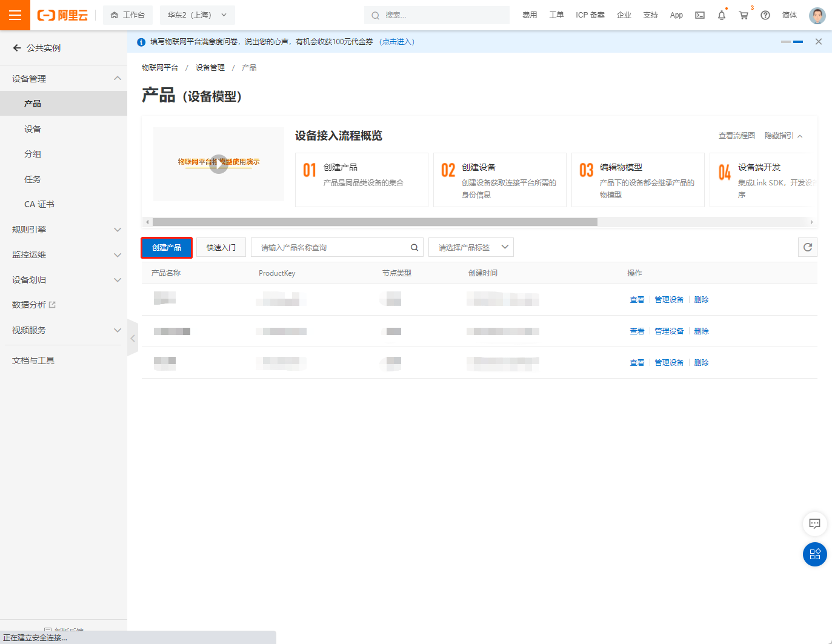The image size is (832, 644).
Task: Switch to CA 证书 in the sidebar
Action: [38, 204]
